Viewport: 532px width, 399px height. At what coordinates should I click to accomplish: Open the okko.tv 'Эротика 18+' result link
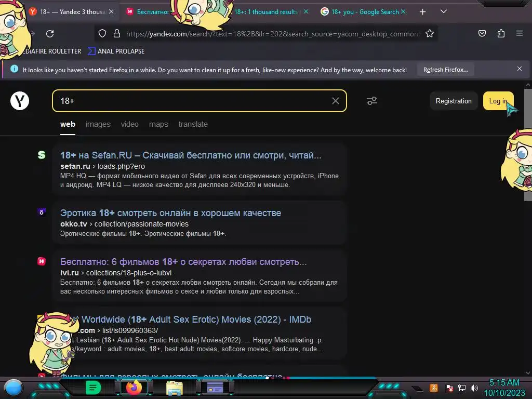(x=170, y=212)
